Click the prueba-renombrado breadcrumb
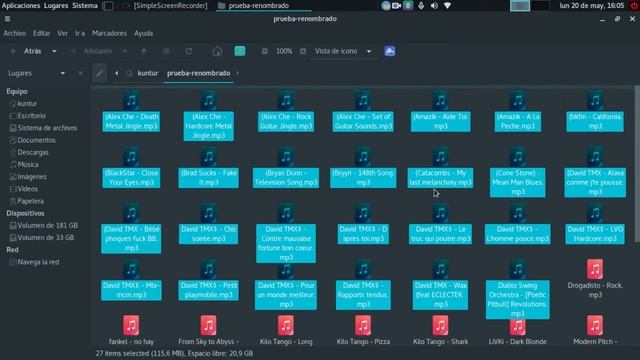 point(199,73)
